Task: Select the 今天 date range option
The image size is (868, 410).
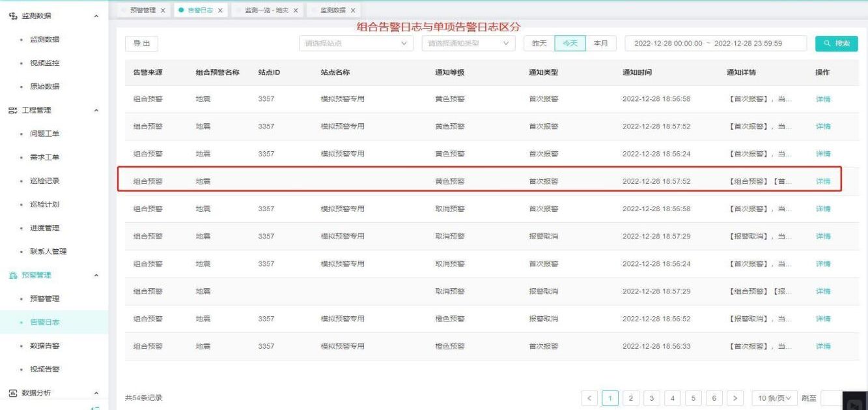Action: coord(570,44)
